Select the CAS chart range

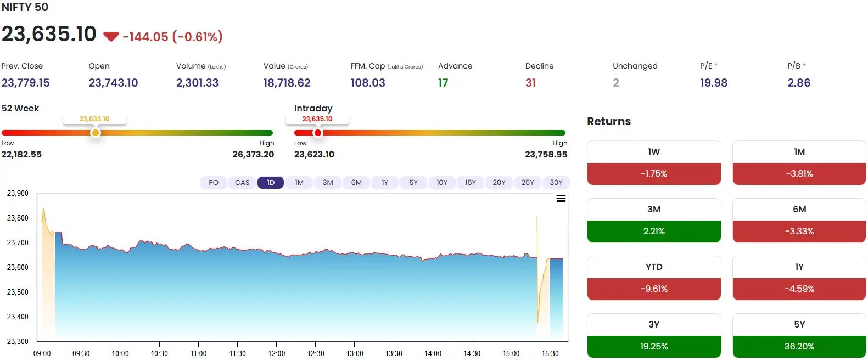242,183
